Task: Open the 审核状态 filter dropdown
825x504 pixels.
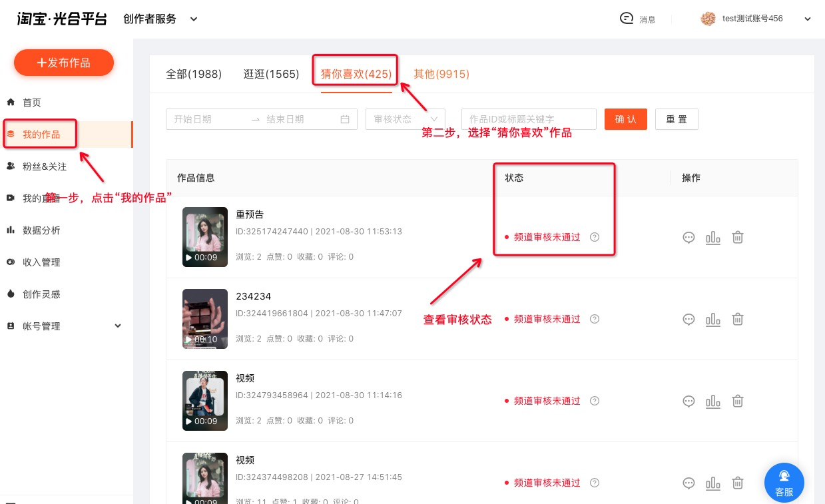Action: pyautogui.click(x=405, y=119)
